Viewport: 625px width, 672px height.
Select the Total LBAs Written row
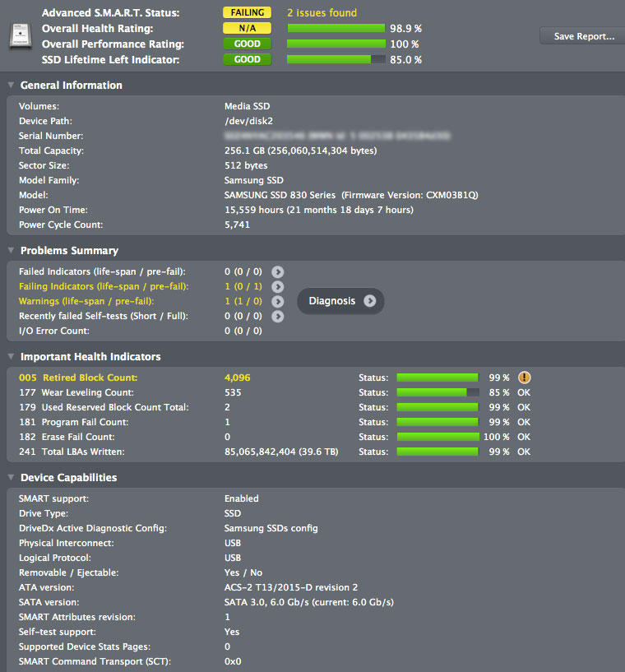pos(315,452)
